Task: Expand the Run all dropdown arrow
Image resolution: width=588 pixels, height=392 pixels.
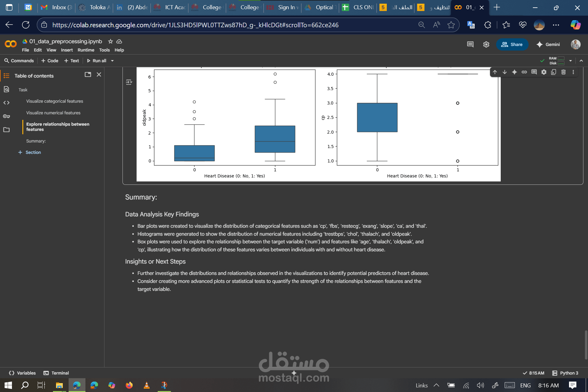Action: (112, 61)
